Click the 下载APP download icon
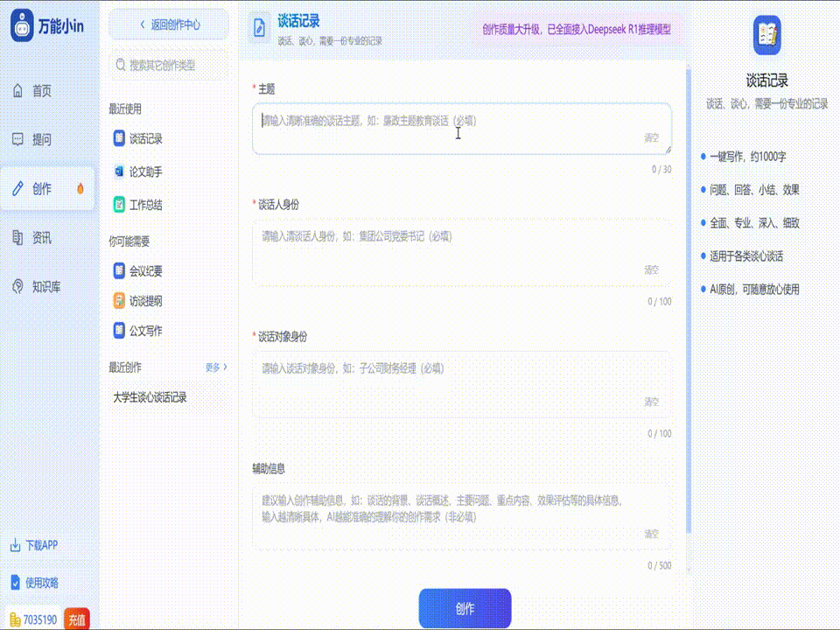840x630 pixels. point(15,545)
